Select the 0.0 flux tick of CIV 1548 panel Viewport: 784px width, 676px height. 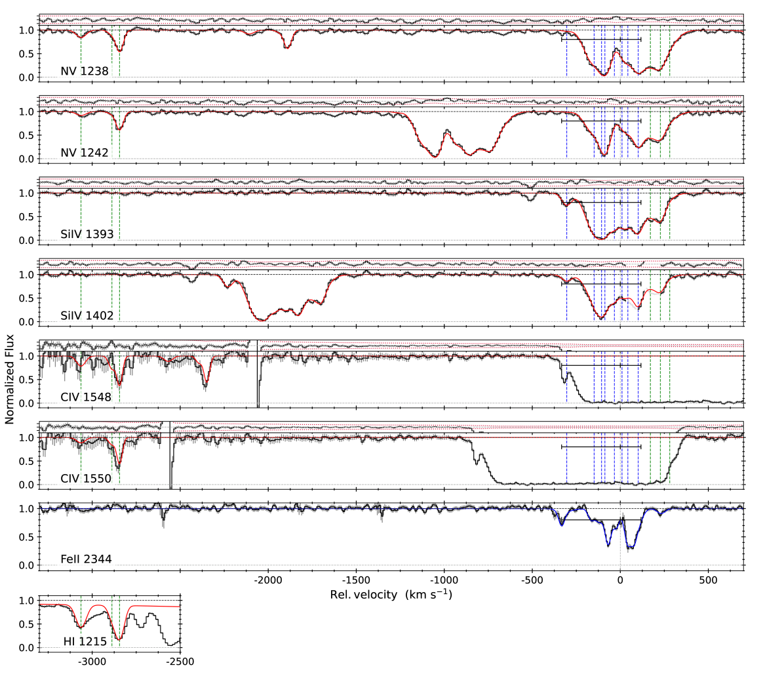point(26,403)
